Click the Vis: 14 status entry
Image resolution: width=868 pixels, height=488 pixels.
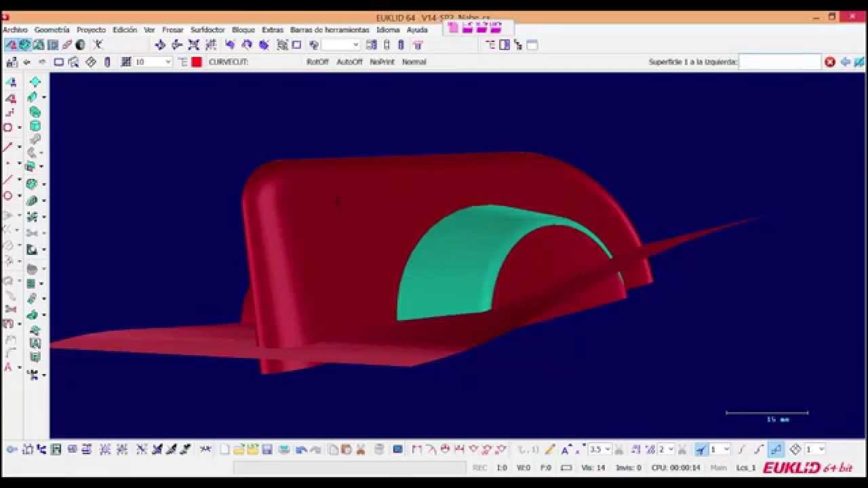click(x=593, y=468)
